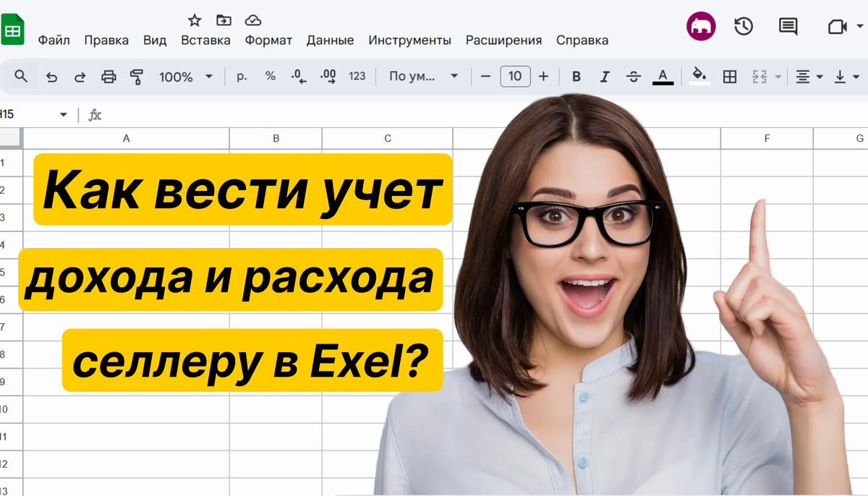Viewport: 868px width, 496px height.
Task: Open horizontal align dropdown
Action: pos(809,77)
